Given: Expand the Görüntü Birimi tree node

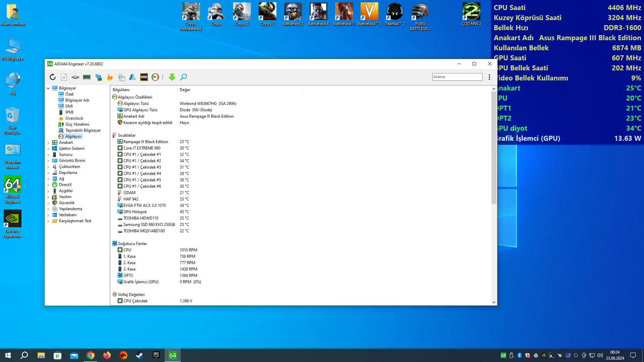Looking at the screenshot, I should coord(48,161).
